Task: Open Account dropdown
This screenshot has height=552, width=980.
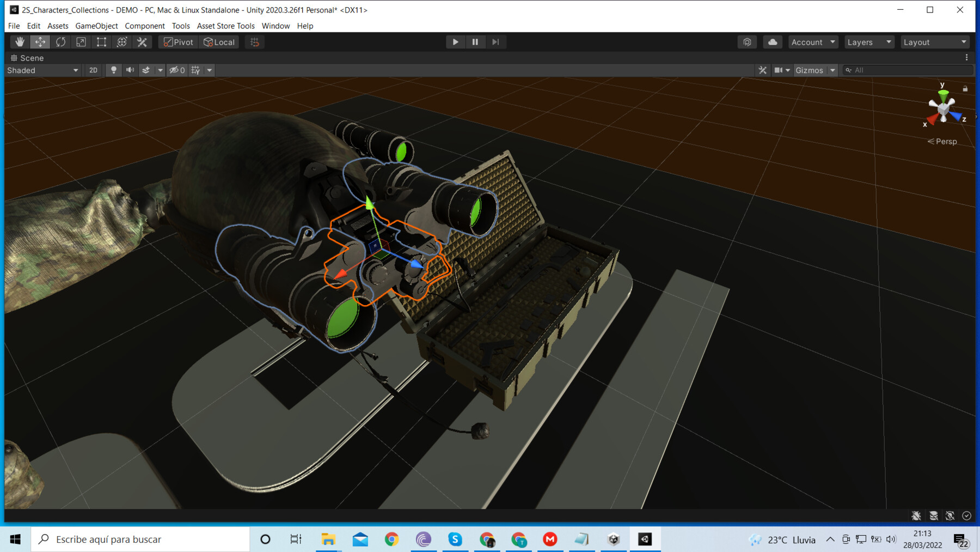Action: click(x=813, y=42)
